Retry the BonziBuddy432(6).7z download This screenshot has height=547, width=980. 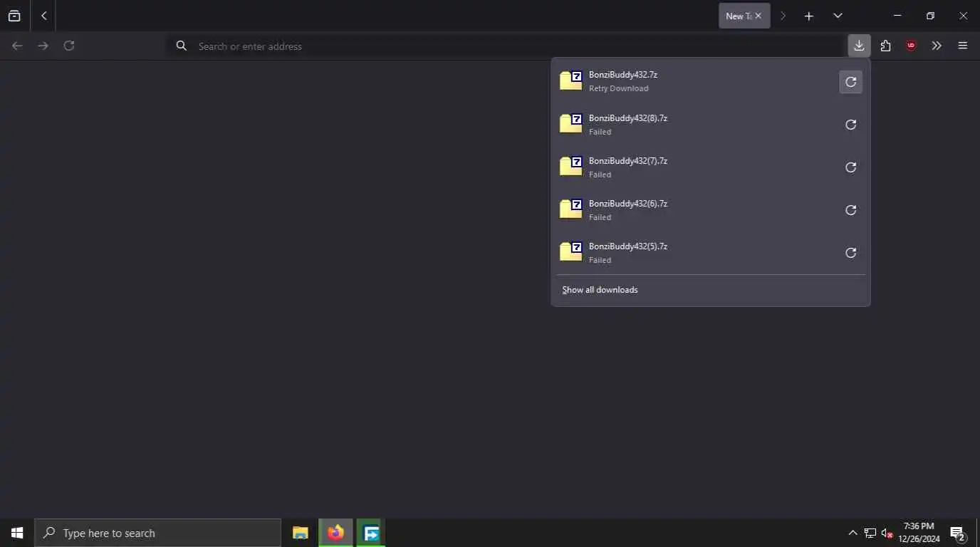click(850, 210)
